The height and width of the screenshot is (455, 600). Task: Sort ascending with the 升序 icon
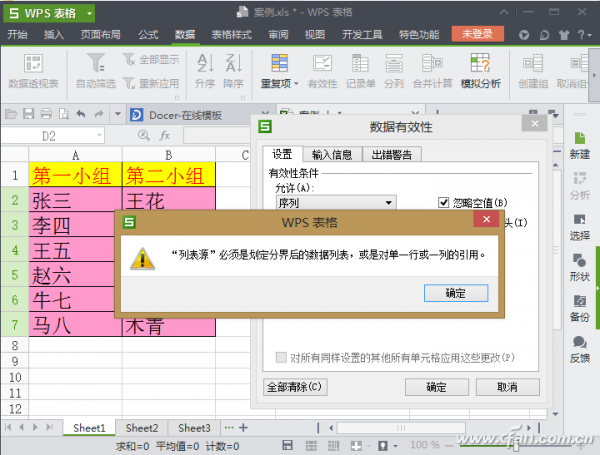205,71
